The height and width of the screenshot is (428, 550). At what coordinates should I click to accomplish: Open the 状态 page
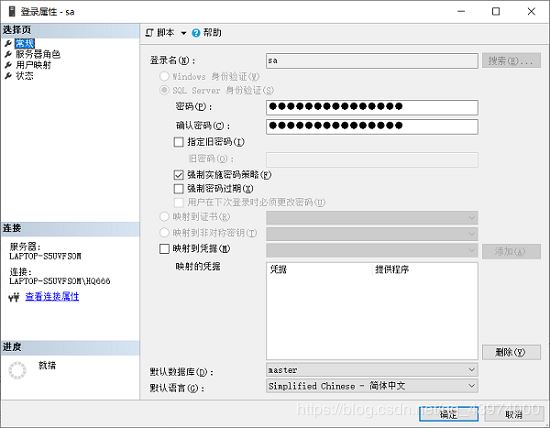pyautogui.click(x=25, y=76)
